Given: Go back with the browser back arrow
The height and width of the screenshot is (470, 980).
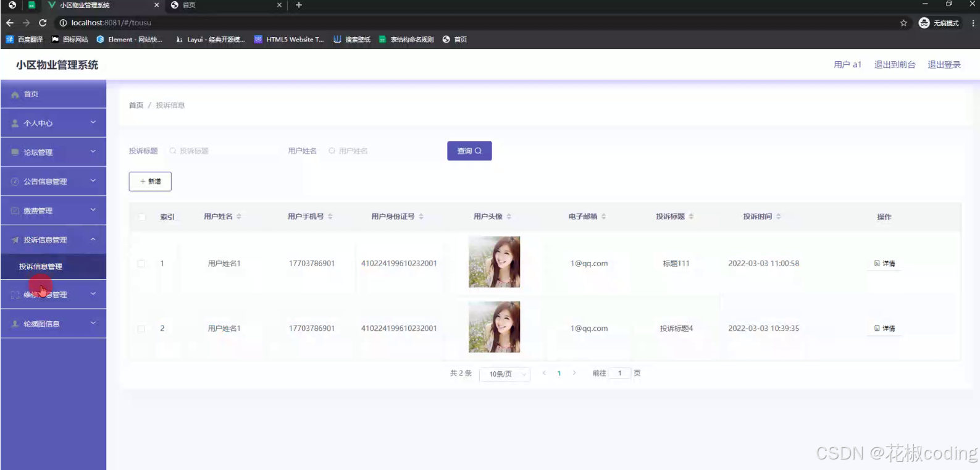Looking at the screenshot, I should coord(10,23).
